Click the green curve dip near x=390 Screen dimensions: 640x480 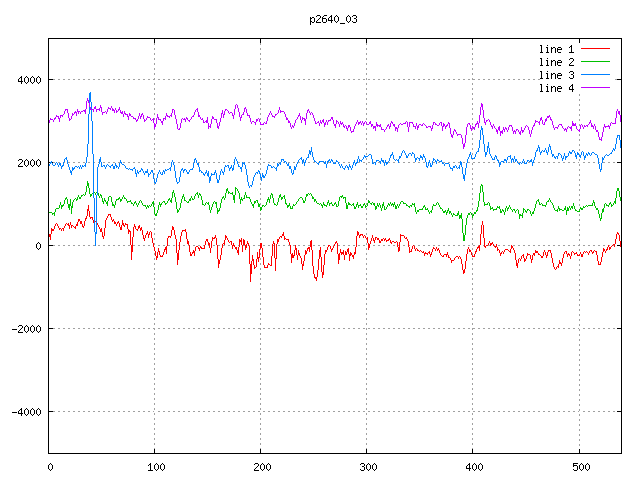(x=464, y=238)
